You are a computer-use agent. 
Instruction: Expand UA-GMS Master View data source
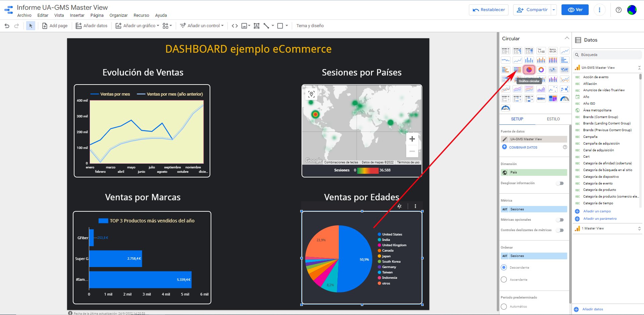coord(639,68)
